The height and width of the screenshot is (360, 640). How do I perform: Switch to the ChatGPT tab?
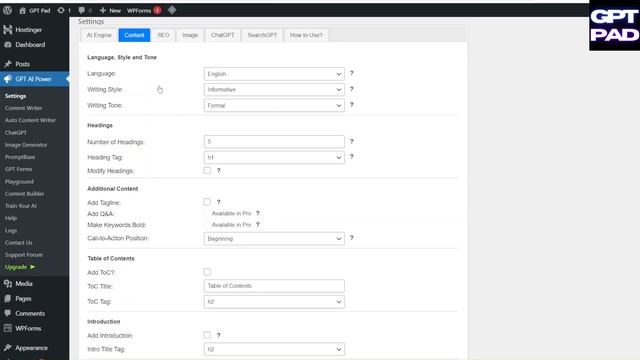point(222,35)
